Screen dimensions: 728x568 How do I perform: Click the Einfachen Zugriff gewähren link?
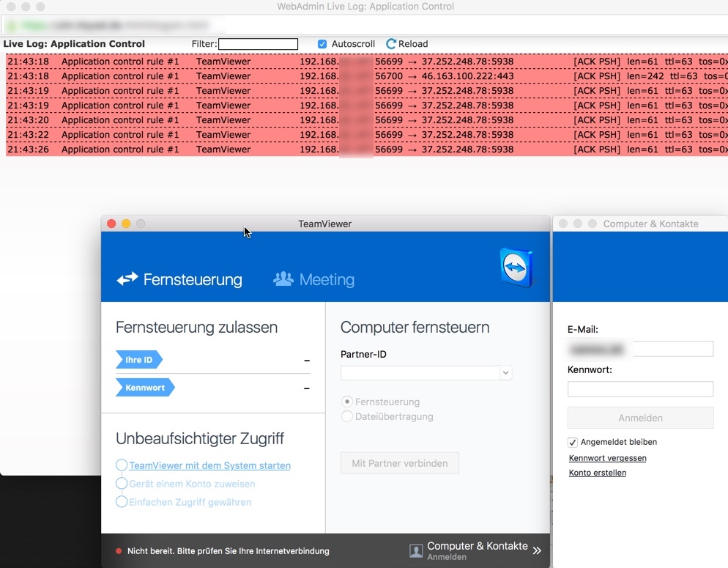pos(190,502)
